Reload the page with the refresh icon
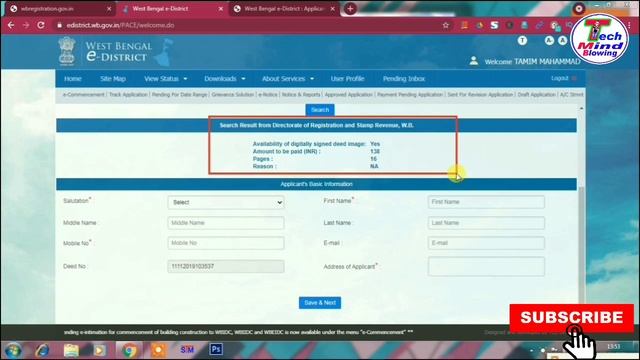Screen dimensions: 640x360 tap(41, 25)
